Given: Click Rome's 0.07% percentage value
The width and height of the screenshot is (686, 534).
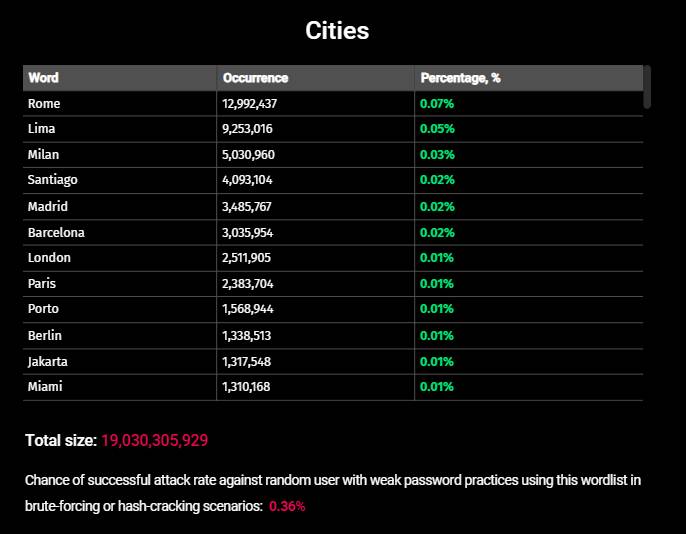Looking at the screenshot, I should coord(437,104).
